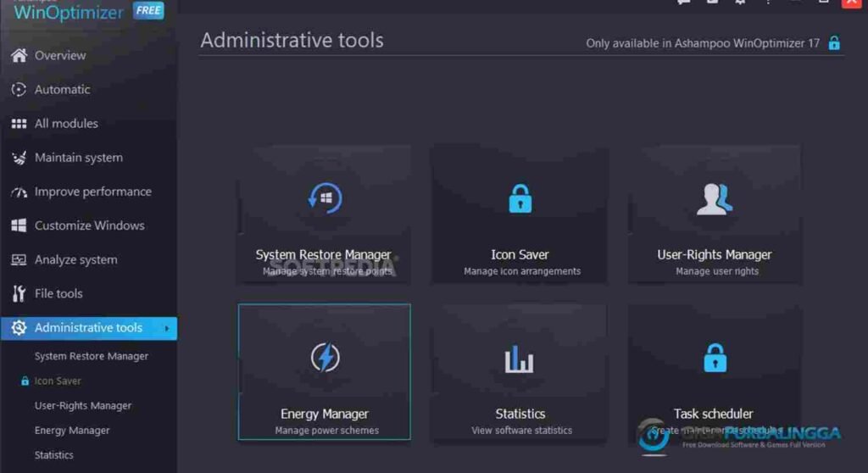868x473 pixels.
Task: Open the User-Rights Manager tile icon
Action: tap(715, 199)
